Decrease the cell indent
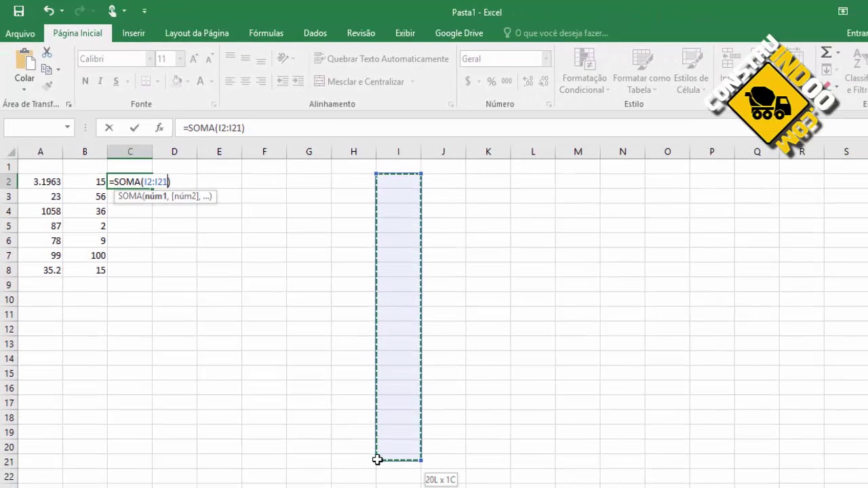The width and height of the screenshot is (868, 488). (283, 81)
